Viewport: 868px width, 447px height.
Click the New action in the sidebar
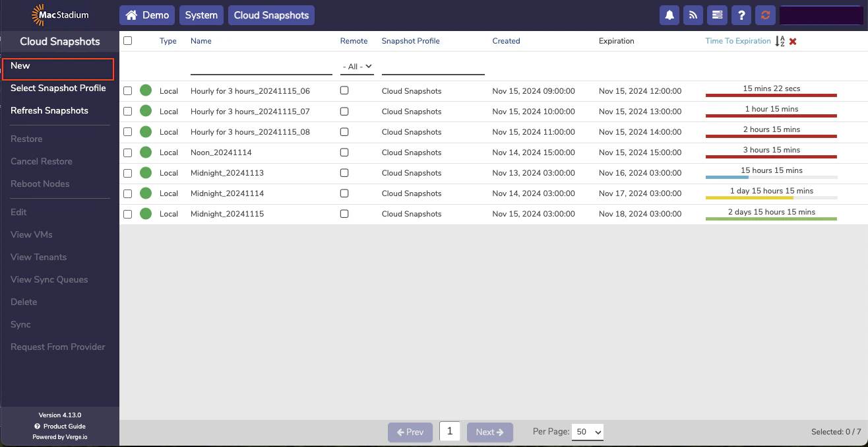tap(20, 65)
